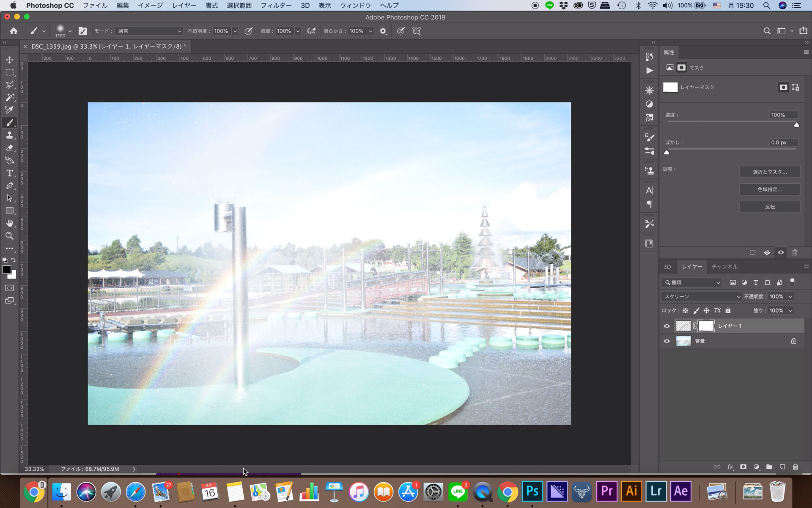Click the 反転 button in mask properties
The height and width of the screenshot is (508, 812).
(x=770, y=207)
